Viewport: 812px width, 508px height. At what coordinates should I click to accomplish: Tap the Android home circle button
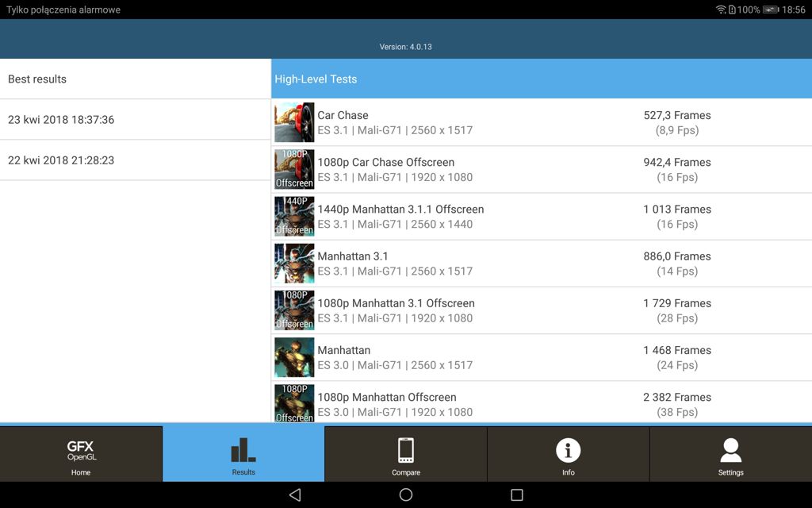pos(406,495)
